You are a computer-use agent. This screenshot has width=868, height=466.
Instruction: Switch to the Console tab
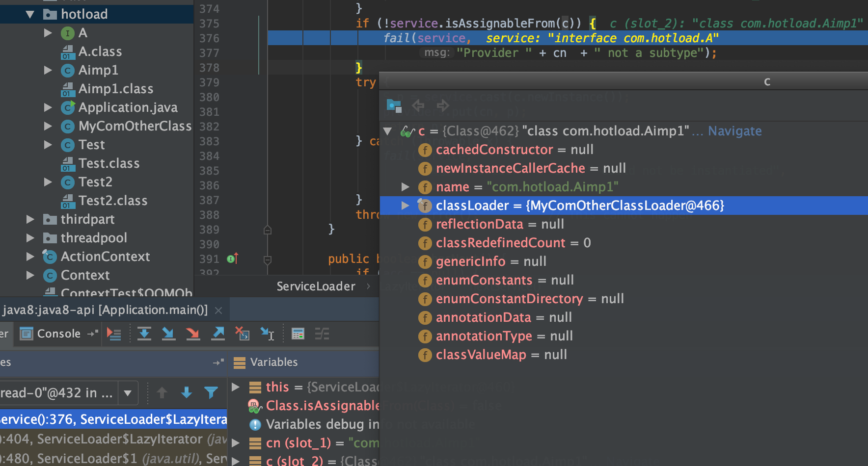57,334
